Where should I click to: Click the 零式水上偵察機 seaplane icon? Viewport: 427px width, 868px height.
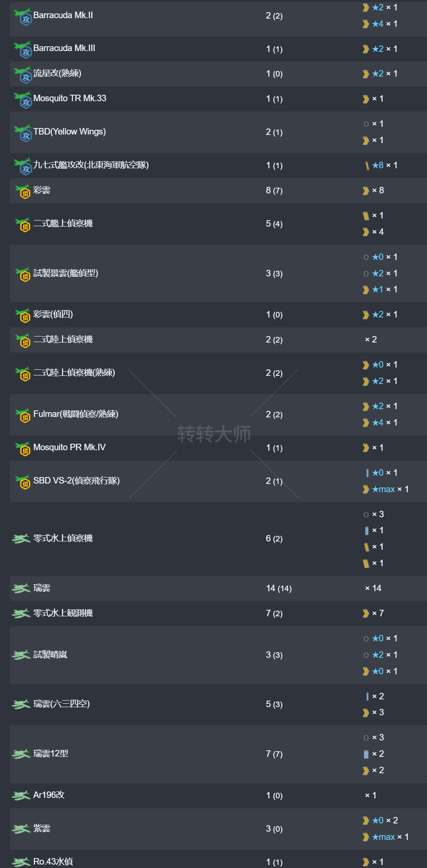pyautogui.click(x=21, y=539)
